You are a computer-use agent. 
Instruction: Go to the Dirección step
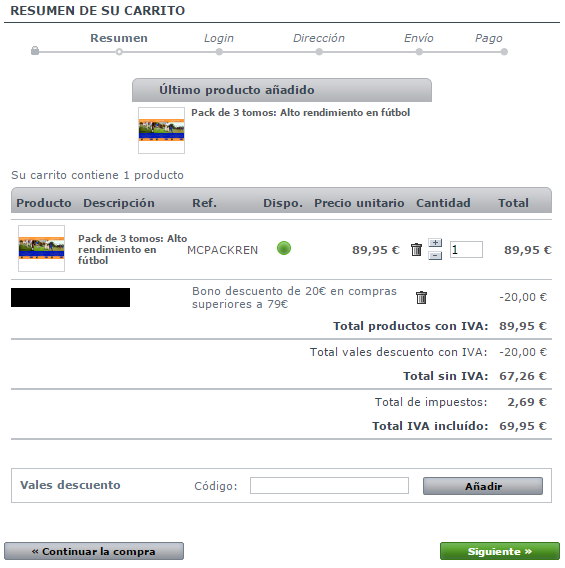click(319, 38)
